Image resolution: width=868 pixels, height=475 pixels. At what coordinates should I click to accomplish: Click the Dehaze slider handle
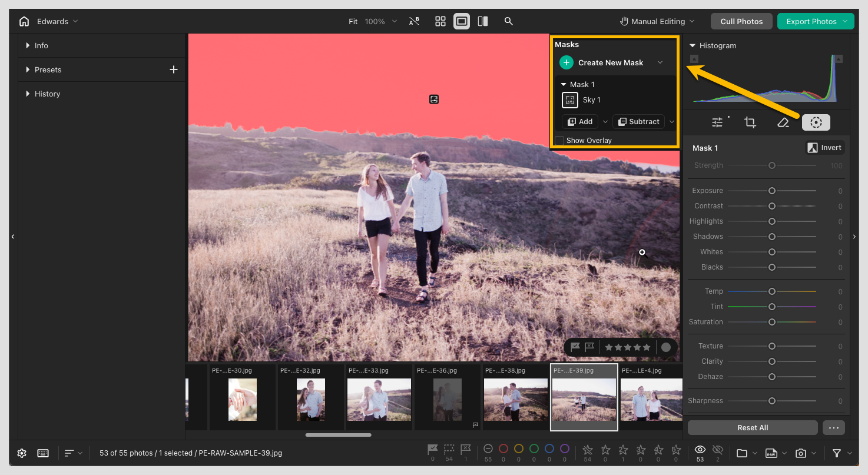tap(771, 377)
